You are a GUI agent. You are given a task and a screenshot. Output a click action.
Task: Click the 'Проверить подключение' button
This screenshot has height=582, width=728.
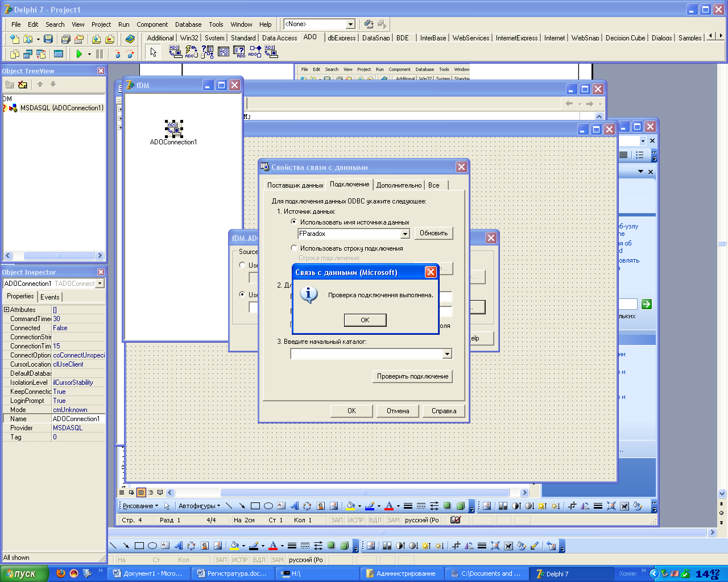(413, 376)
